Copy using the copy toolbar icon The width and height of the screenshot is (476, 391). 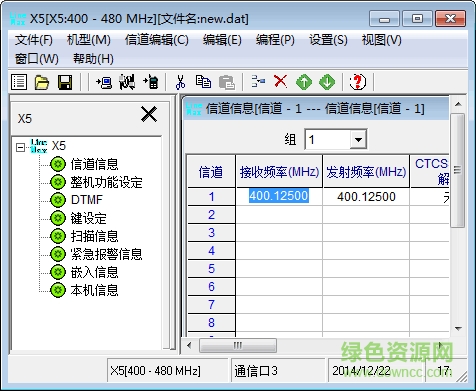pyautogui.click(x=203, y=82)
